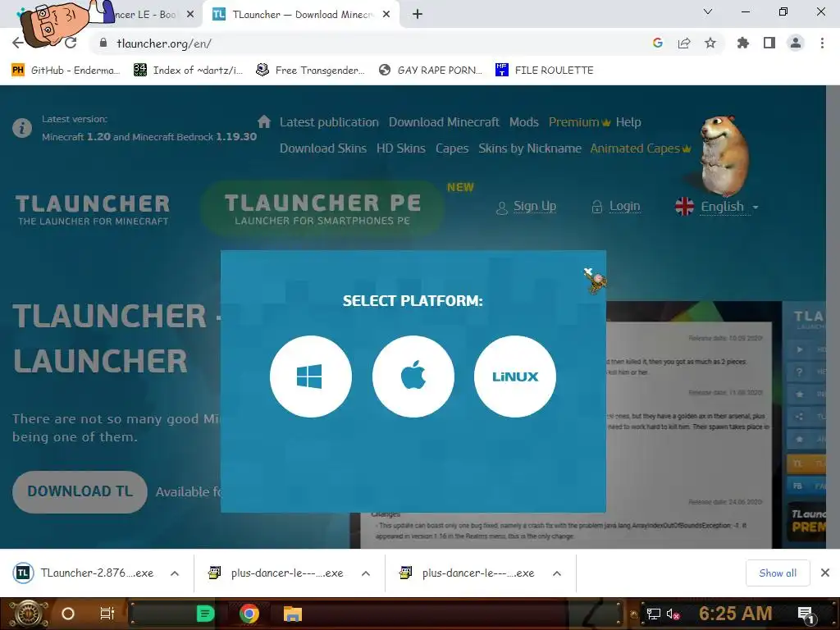The image size is (840, 630).
Task: Click the TLauncher logo
Action: (x=93, y=209)
